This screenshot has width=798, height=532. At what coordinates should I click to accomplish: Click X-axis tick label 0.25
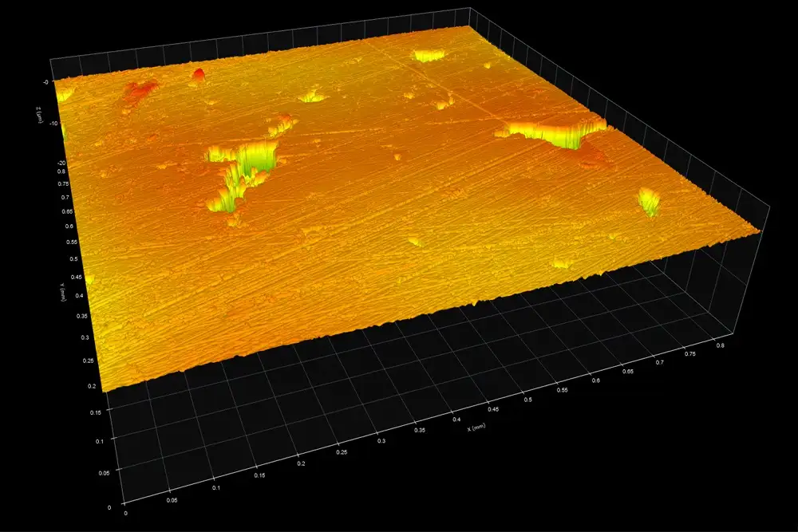pos(342,452)
